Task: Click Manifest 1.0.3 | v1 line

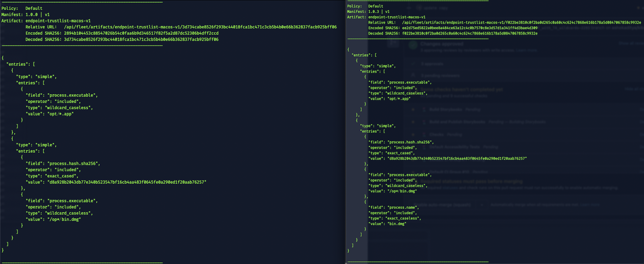Action: tap(368, 12)
